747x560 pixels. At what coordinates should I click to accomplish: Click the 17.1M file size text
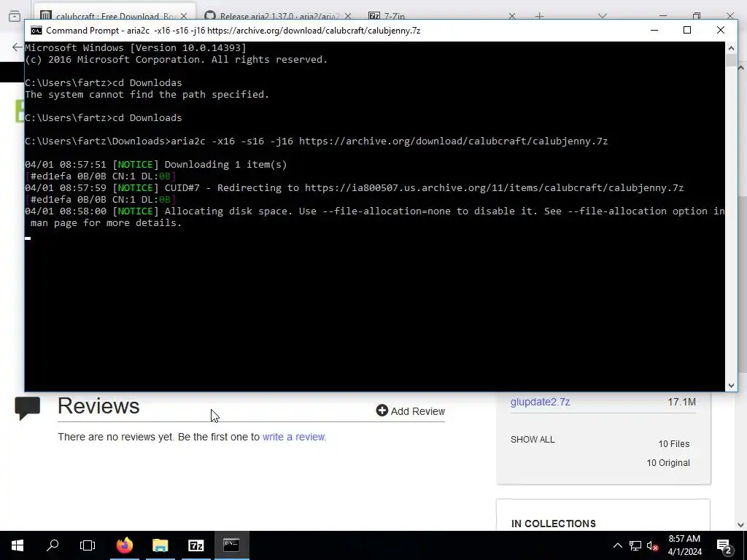(682, 402)
